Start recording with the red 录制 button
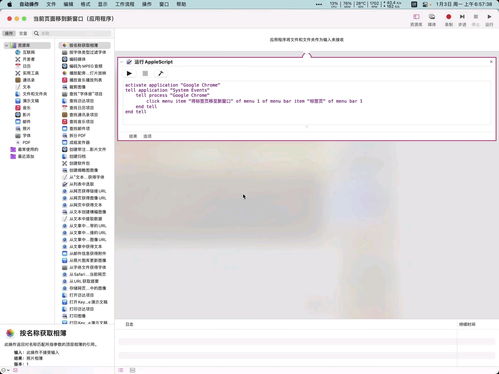 coord(449,19)
